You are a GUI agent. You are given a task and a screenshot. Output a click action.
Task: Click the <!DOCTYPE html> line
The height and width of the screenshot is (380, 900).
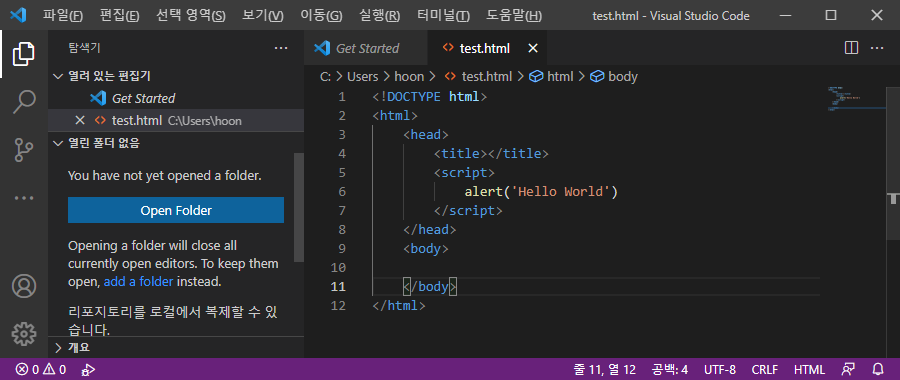coord(429,97)
